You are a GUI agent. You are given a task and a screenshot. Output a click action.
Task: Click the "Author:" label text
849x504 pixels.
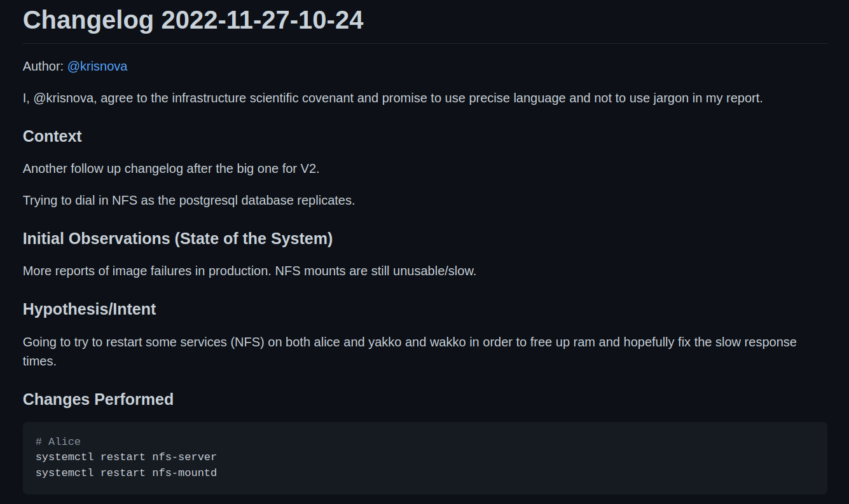click(x=43, y=66)
